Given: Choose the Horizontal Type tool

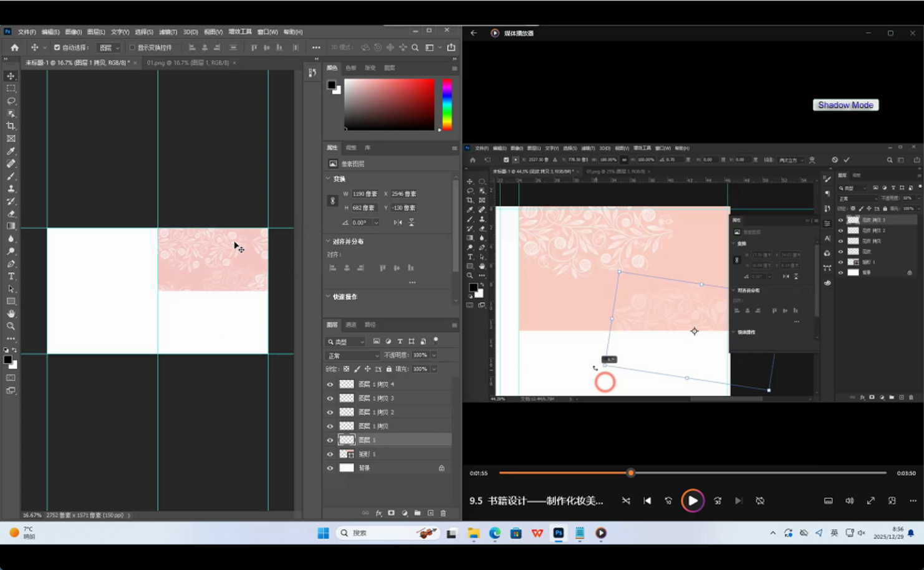Looking at the screenshot, I should coord(11,277).
